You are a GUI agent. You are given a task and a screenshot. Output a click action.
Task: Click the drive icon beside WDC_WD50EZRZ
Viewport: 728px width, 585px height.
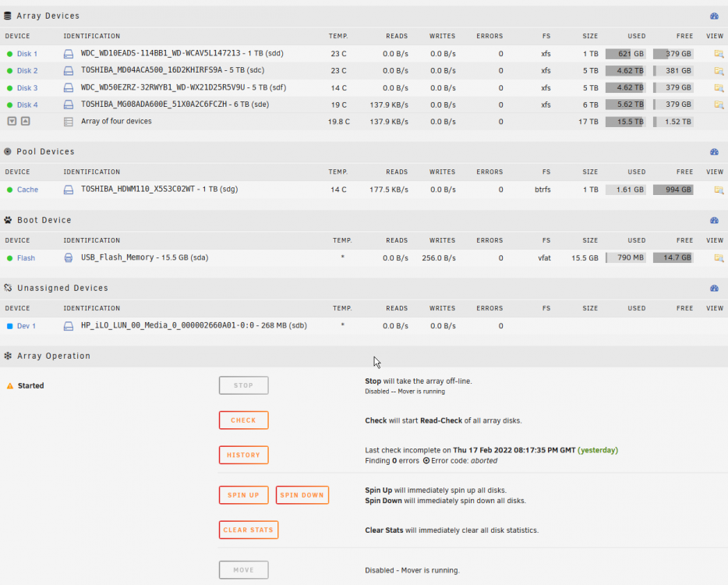69,88
